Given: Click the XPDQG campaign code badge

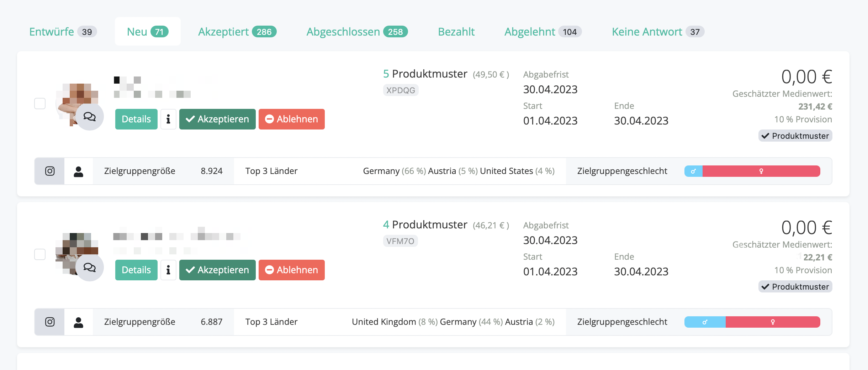Looking at the screenshot, I should tap(401, 90).
